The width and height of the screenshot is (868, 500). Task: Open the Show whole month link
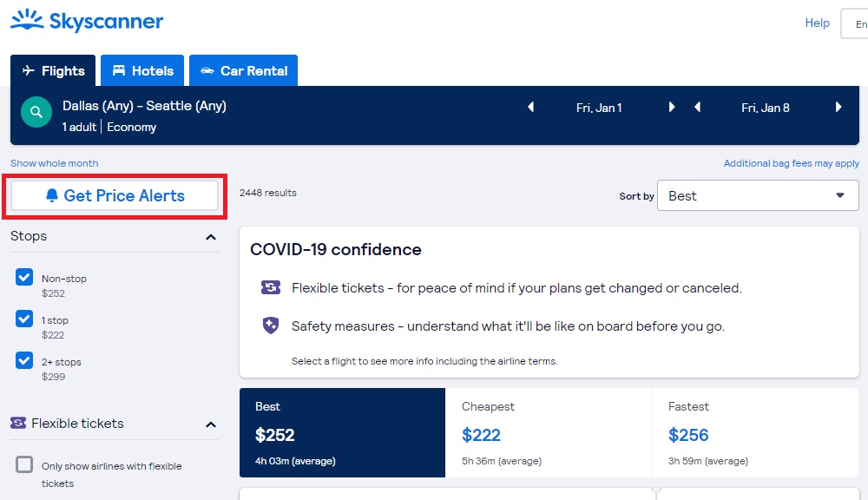coord(54,163)
